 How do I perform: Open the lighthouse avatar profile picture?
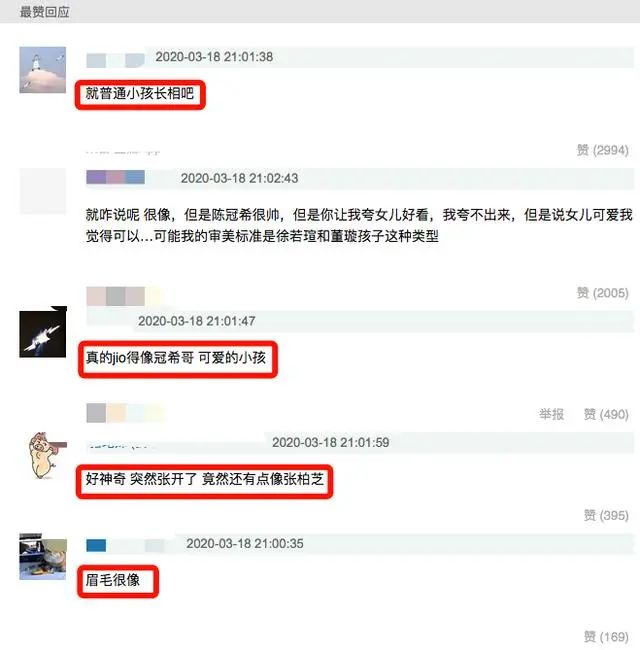coord(43,70)
